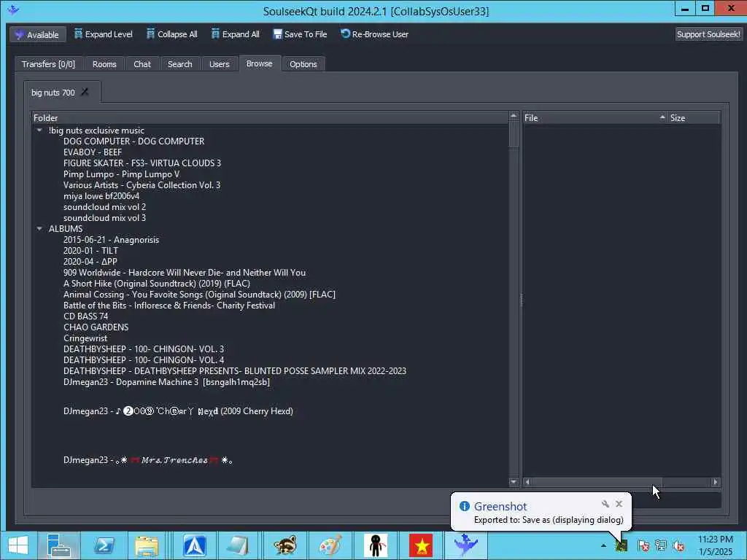The image size is (747, 560).
Task: Open the Rooms tab
Action: pyautogui.click(x=104, y=64)
